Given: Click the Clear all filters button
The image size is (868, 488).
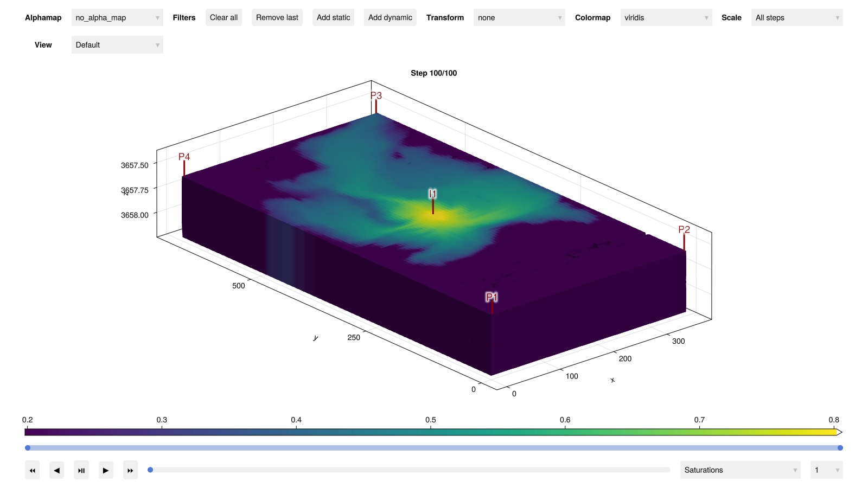Looking at the screenshot, I should pos(224,18).
